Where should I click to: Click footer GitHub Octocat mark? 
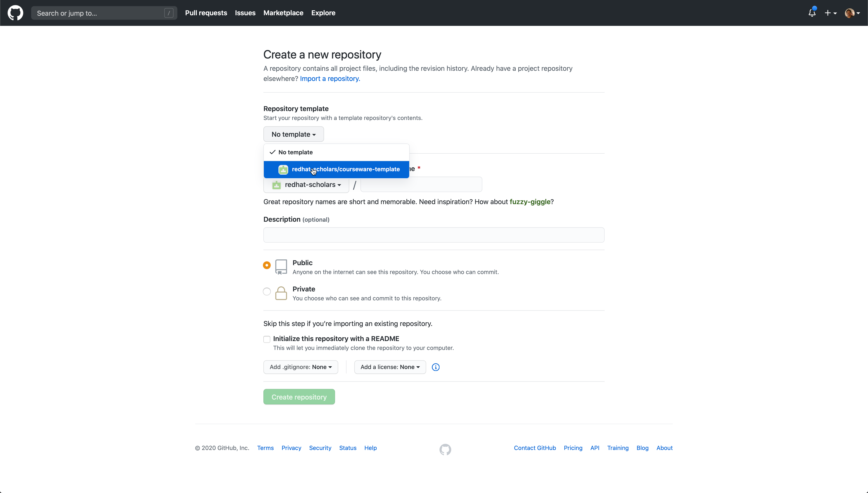tap(445, 449)
